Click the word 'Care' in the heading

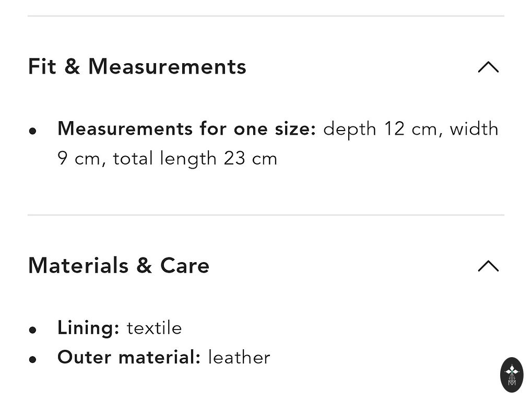point(185,266)
